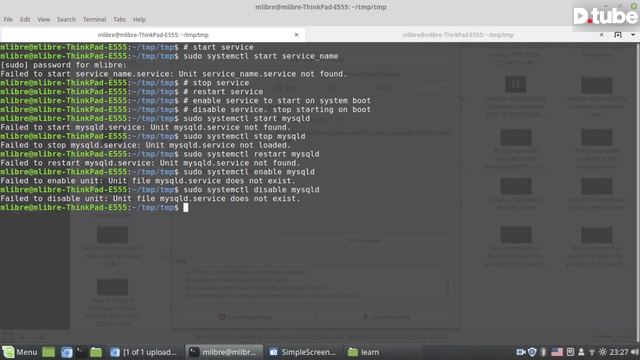Launch terminal from the panel launcher
The width and height of the screenshot is (640, 360).
tap(81, 352)
